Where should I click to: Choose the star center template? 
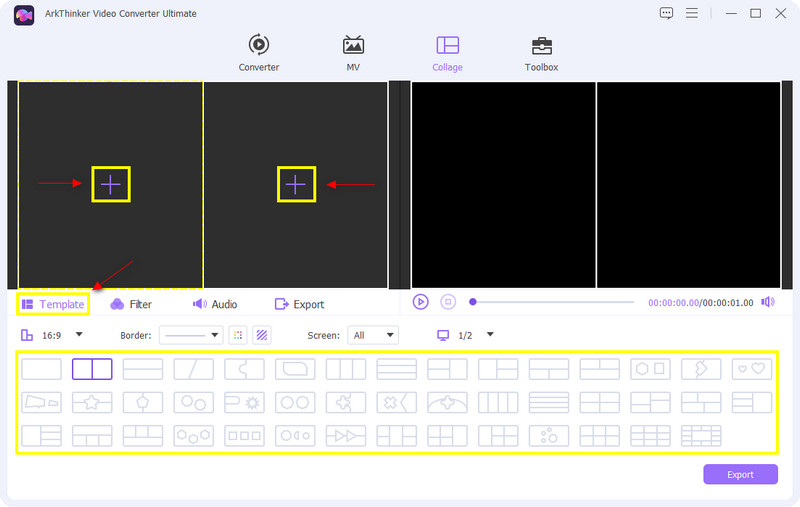pyautogui.click(x=92, y=402)
